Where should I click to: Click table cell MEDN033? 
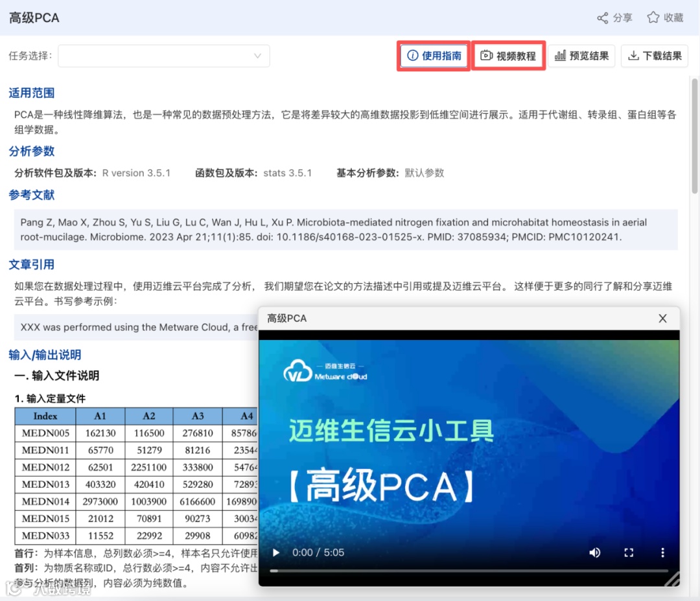tap(45, 536)
